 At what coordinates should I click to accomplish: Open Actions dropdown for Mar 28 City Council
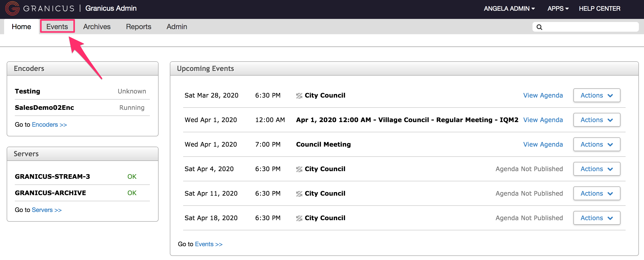pos(597,95)
